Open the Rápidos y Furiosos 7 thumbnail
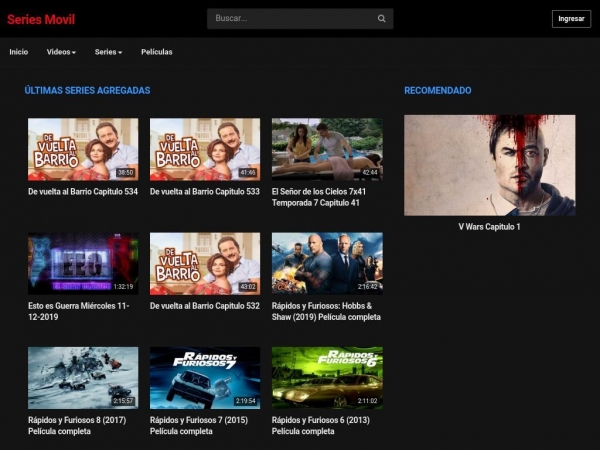Viewport: 600px width, 450px height. click(x=205, y=378)
